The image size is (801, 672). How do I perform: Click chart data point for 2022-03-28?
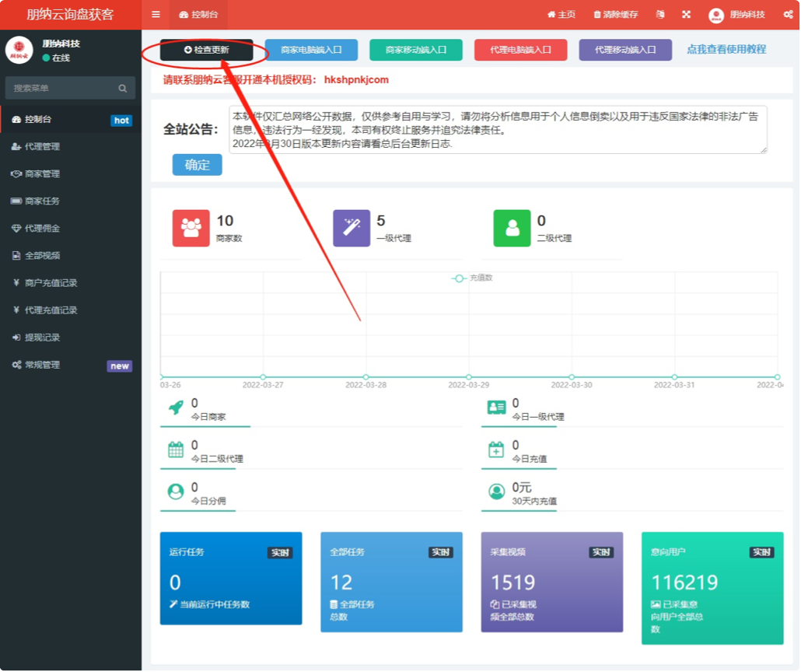tap(366, 377)
